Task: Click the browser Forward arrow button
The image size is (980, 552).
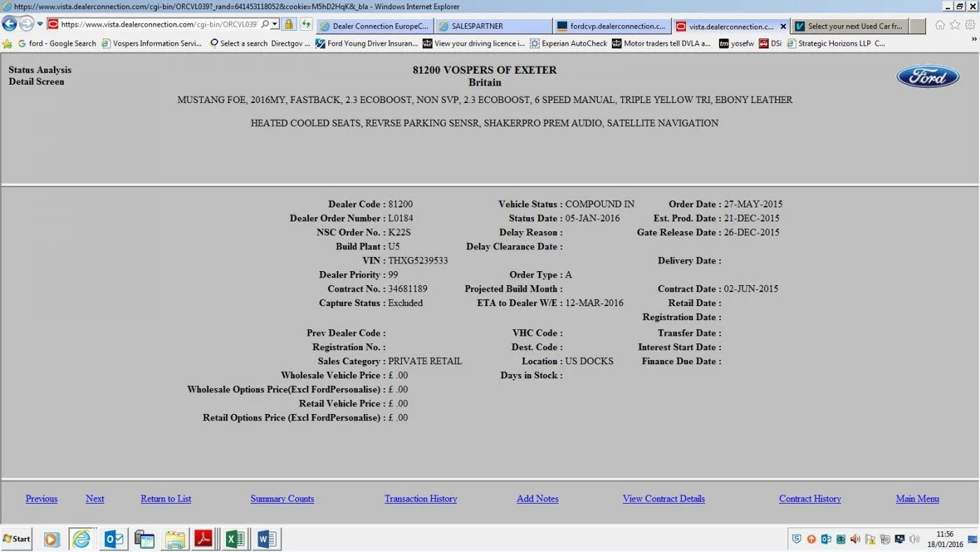Action: point(26,24)
